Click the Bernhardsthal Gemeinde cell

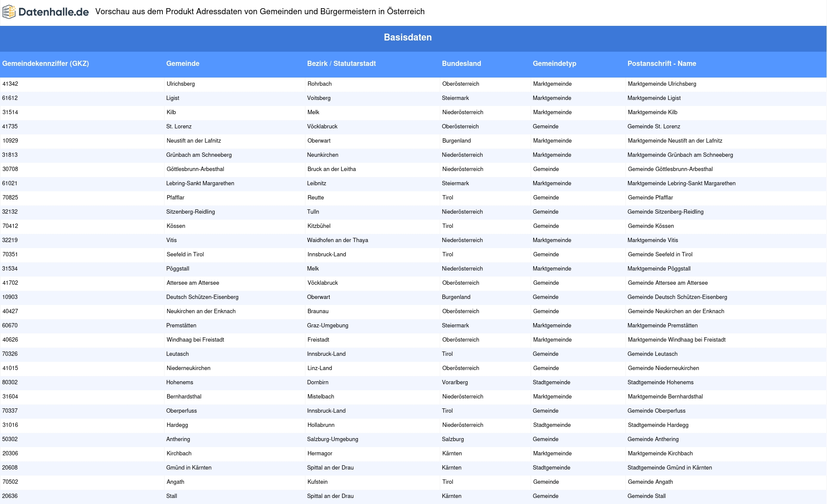pyautogui.click(x=235, y=397)
